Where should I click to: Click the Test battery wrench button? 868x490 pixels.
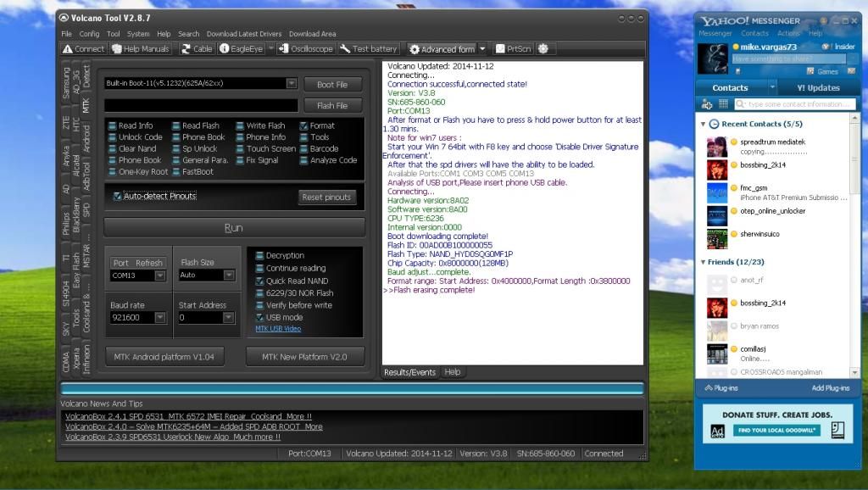click(369, 48)
